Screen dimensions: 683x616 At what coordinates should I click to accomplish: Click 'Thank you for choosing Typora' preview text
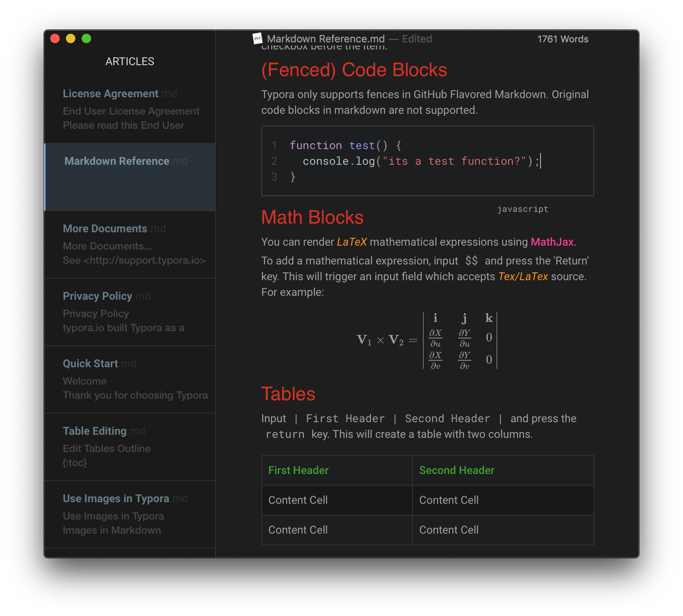click(x=135, y=395)
